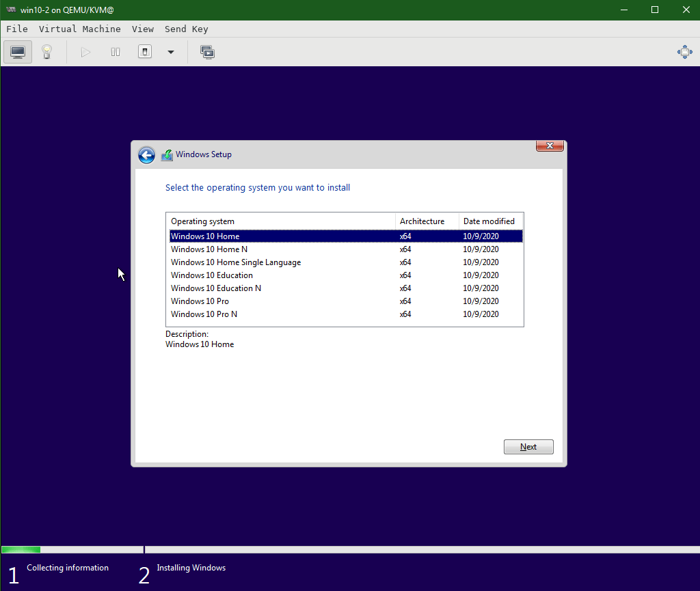
Task: Show virtual hardware details via lightbulb icon
Action: pyautogui.click(x=46, y=51)
